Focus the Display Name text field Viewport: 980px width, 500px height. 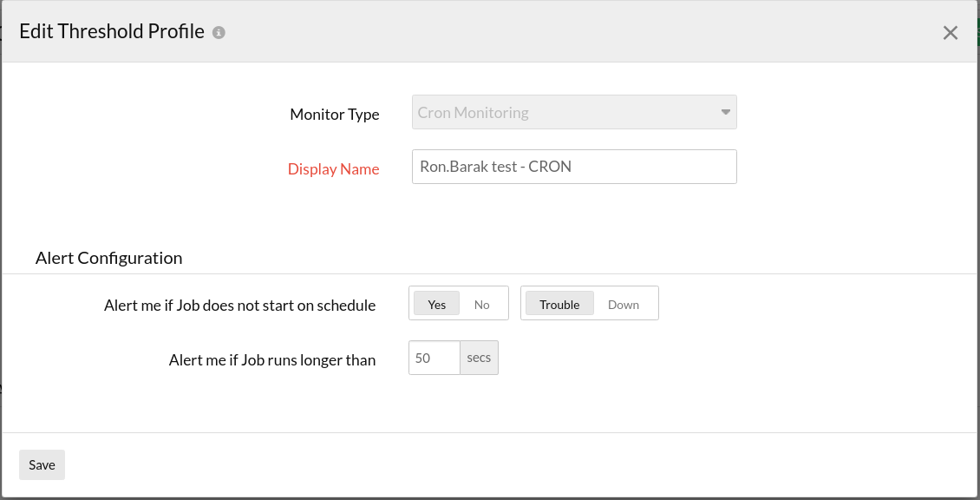pyautogui.click(x=574, y=167)
